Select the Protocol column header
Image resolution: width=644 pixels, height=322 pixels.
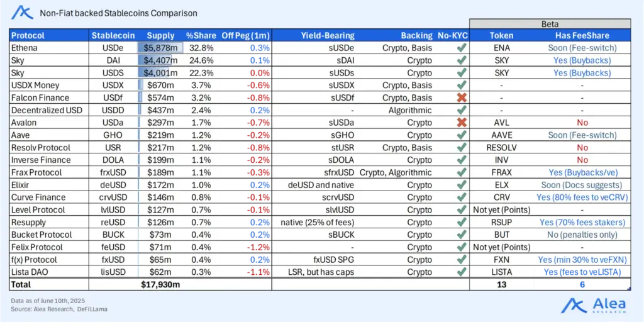point(28,35)
